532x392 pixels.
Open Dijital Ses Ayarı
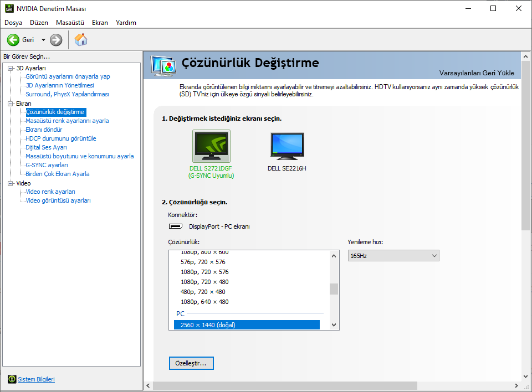[46, 147]
